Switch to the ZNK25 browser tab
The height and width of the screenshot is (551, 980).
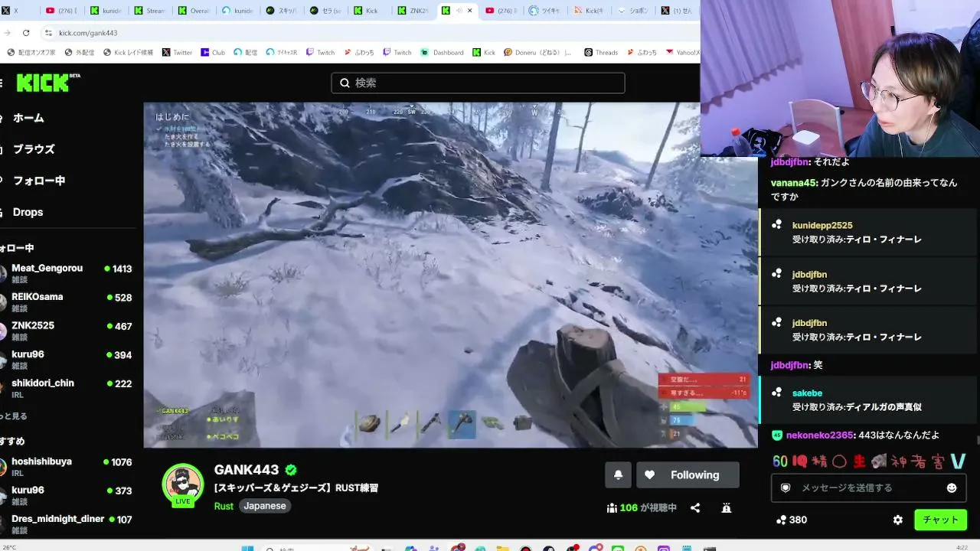(x=414, y=11)
